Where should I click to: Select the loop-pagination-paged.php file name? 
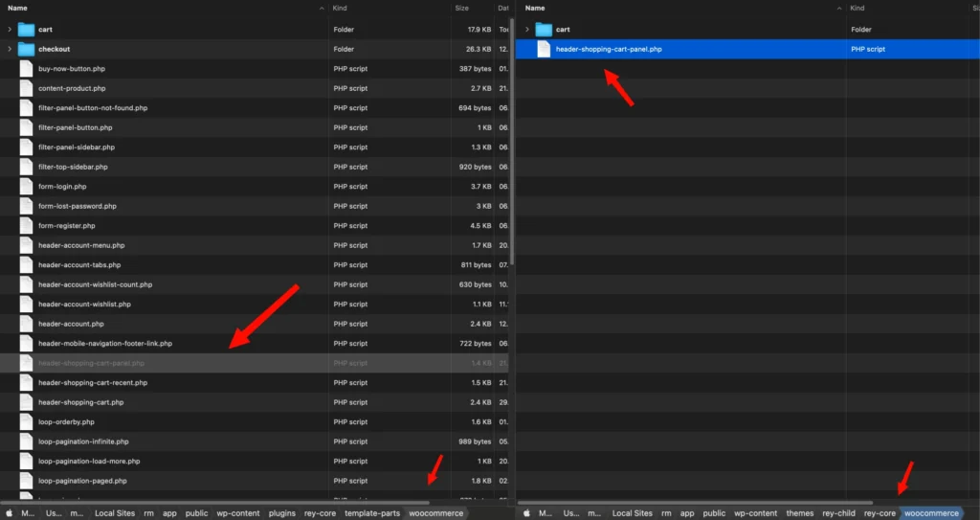(x=82, y=481)
